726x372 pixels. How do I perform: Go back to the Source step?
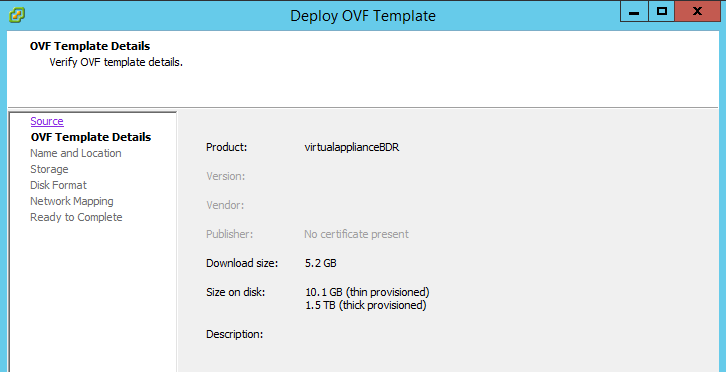pos(47,121)
